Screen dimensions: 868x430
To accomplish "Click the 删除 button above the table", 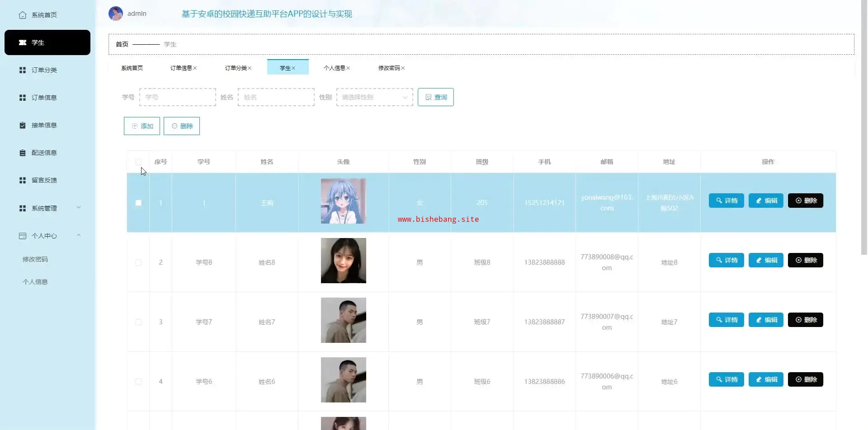I will [x=182, y=126].
